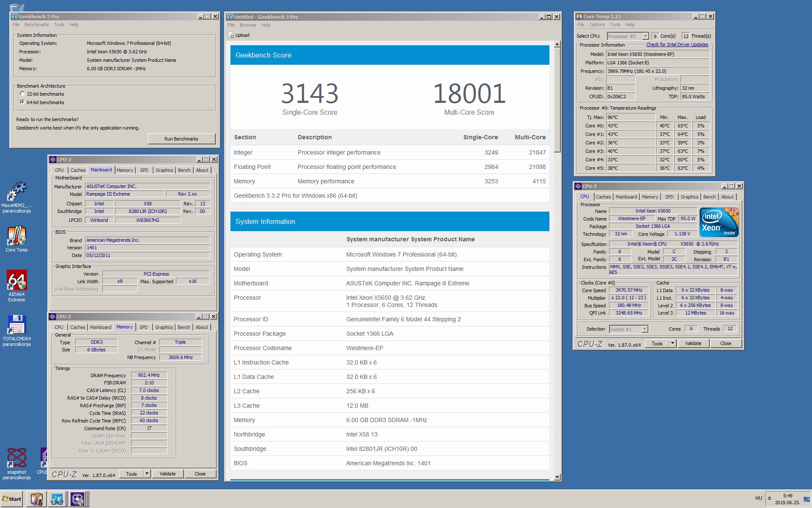Click Validate in right CPU-Z window

(x=693, y=343)
